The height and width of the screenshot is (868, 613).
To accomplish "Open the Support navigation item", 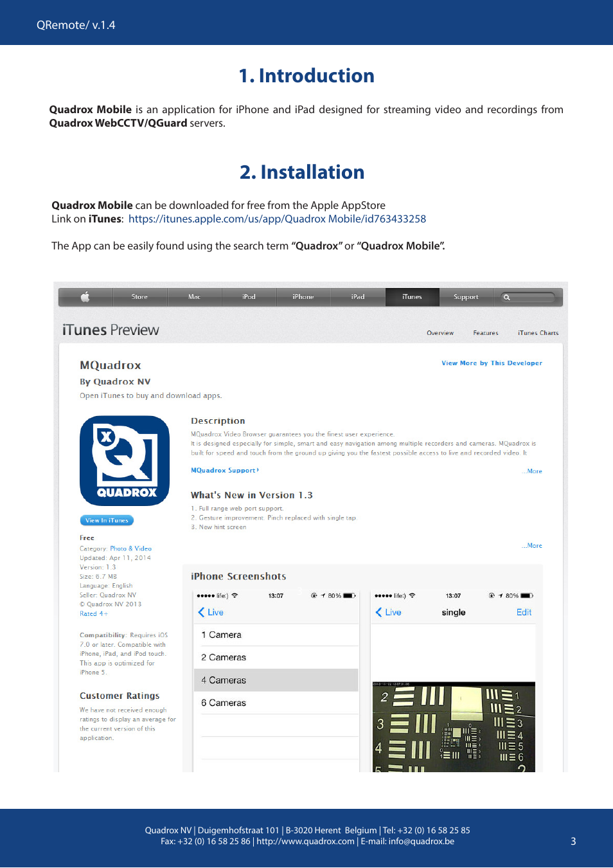I will (466, 297).
